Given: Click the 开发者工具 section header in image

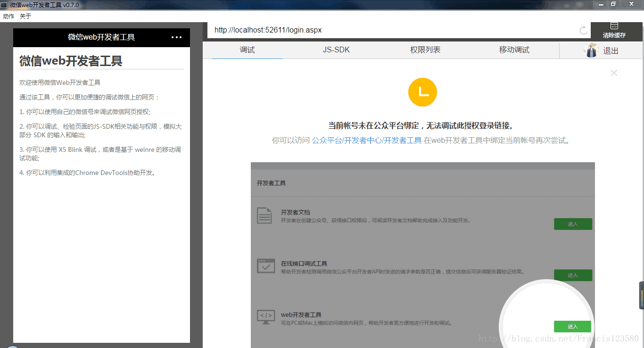Looking at the screenshot, I should point(271,183).
